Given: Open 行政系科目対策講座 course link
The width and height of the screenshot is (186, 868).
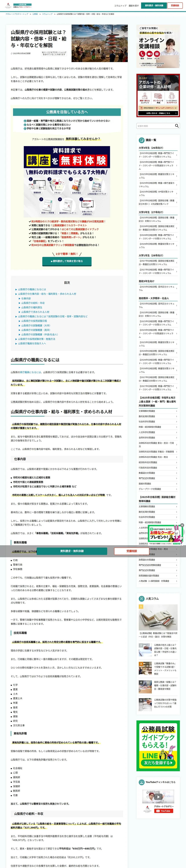Looking at the screenshot, I should (x=158, y=468).
